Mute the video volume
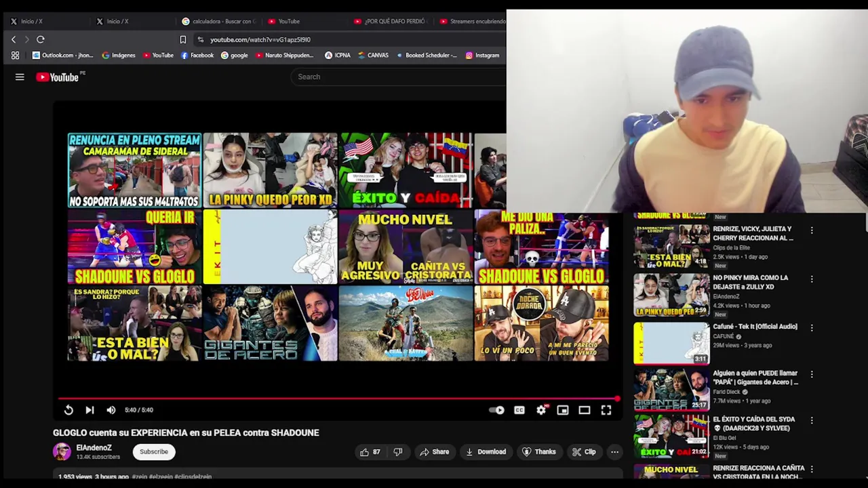Screen dimensions: 868x488 (111, 410)
